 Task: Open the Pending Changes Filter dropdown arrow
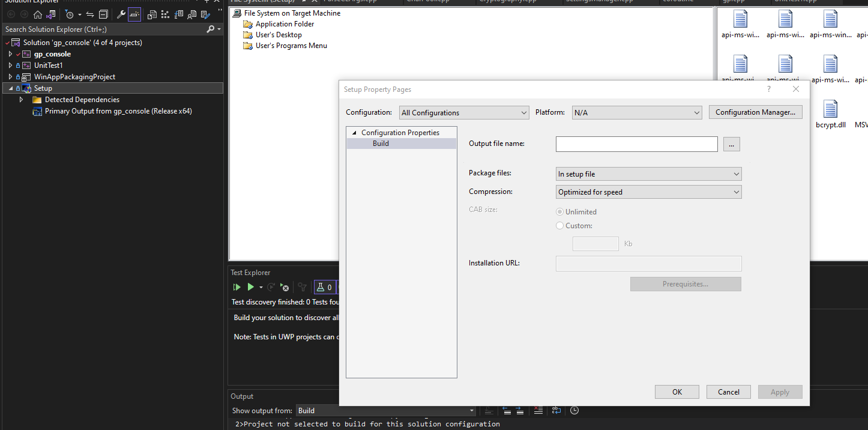click(80, 14)
